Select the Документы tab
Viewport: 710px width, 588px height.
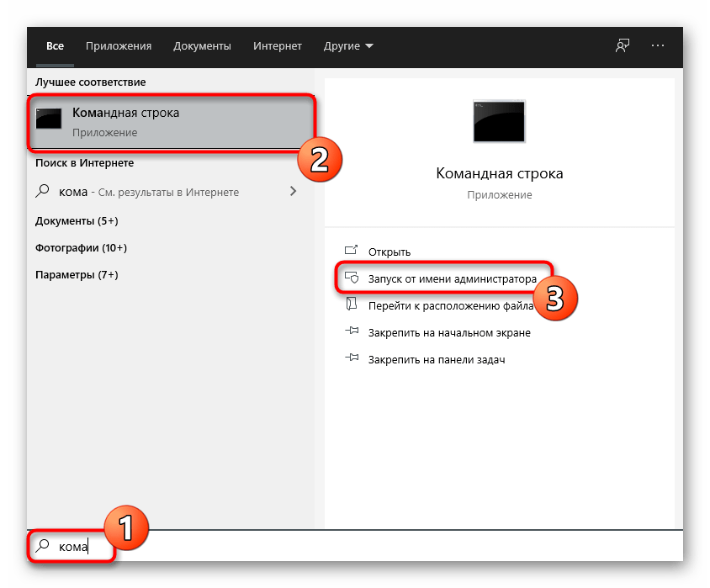tap(202, 45)
